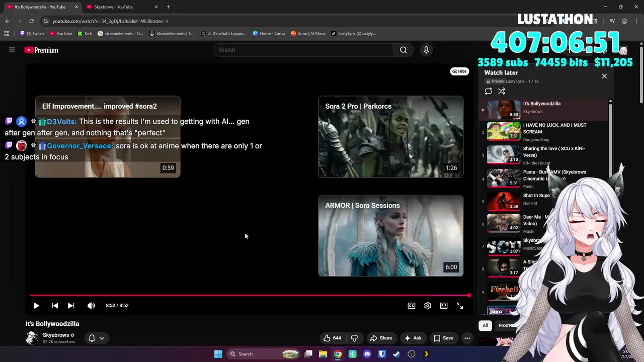Viewport: 644px width, 362px height.
Task: Open File Explorer from the taskbar
Action: (x=323, y=354)
